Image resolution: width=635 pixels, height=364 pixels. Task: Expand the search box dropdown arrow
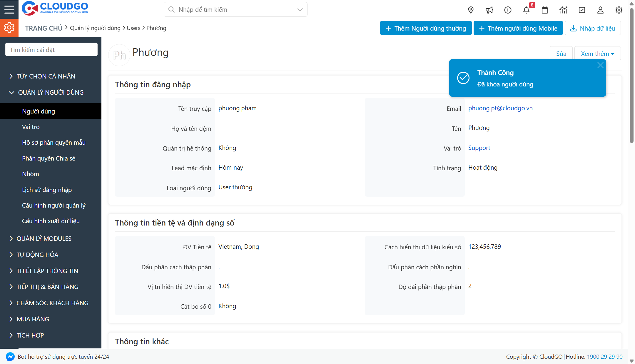[x=300, y=10]
